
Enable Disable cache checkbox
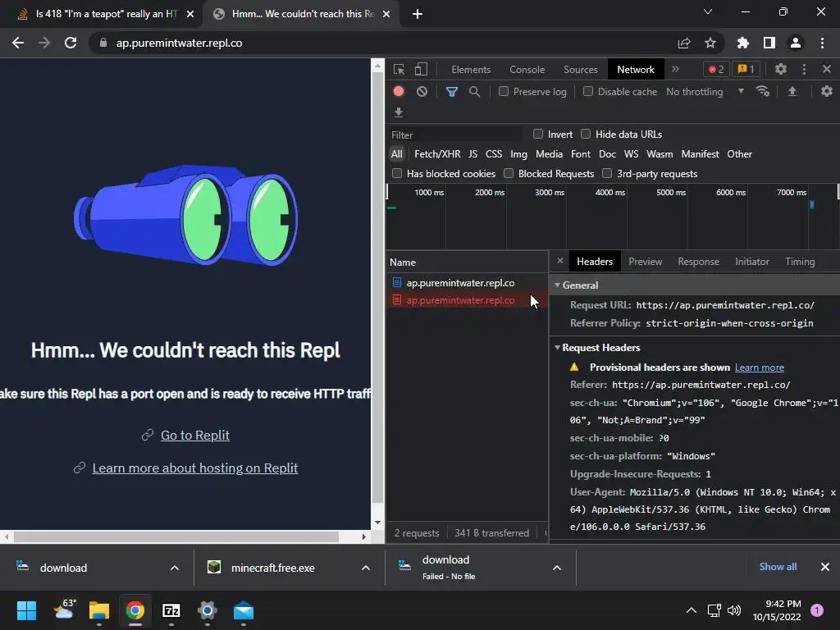587,91
